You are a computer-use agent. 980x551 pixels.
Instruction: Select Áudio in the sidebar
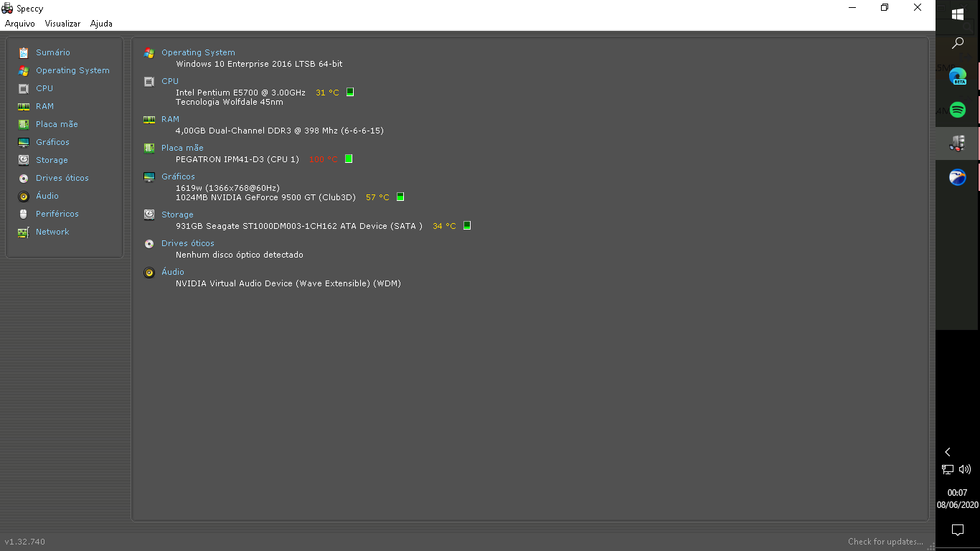coord(47,196)
